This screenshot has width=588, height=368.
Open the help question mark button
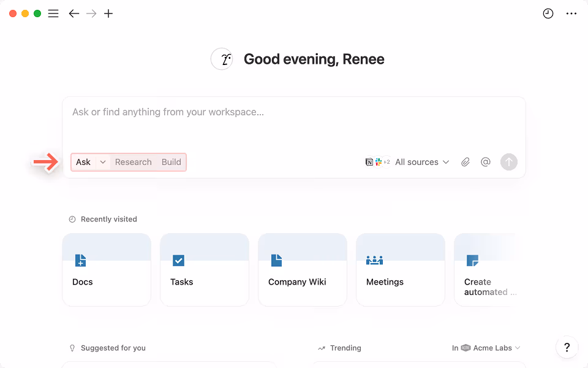(567, 347)
